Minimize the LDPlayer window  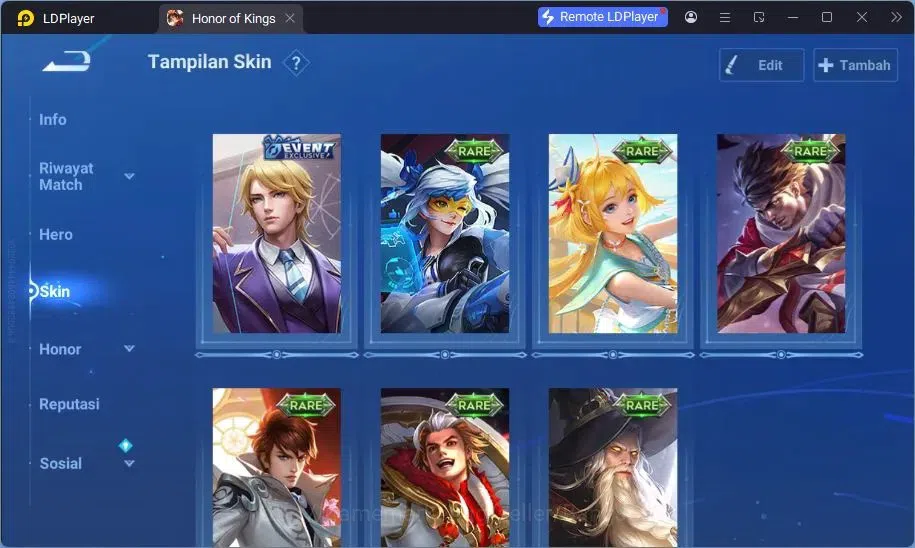[x=792, y=18]
